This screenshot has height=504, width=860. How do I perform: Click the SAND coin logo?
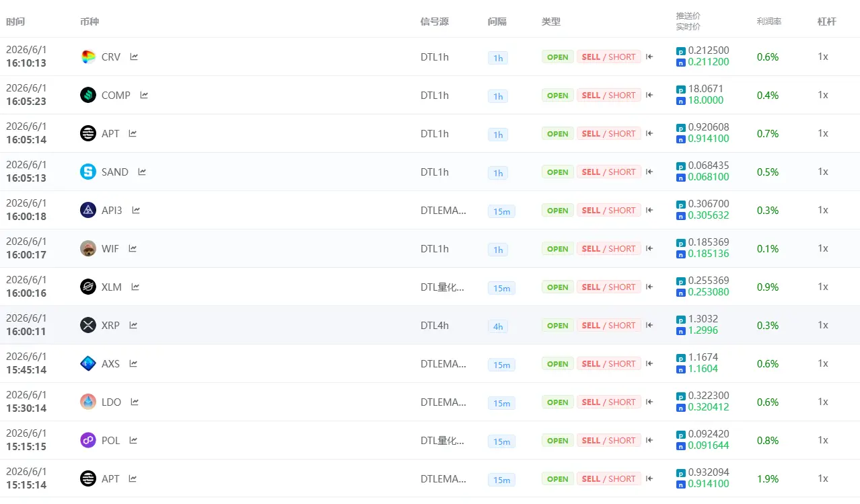[88, 172]
